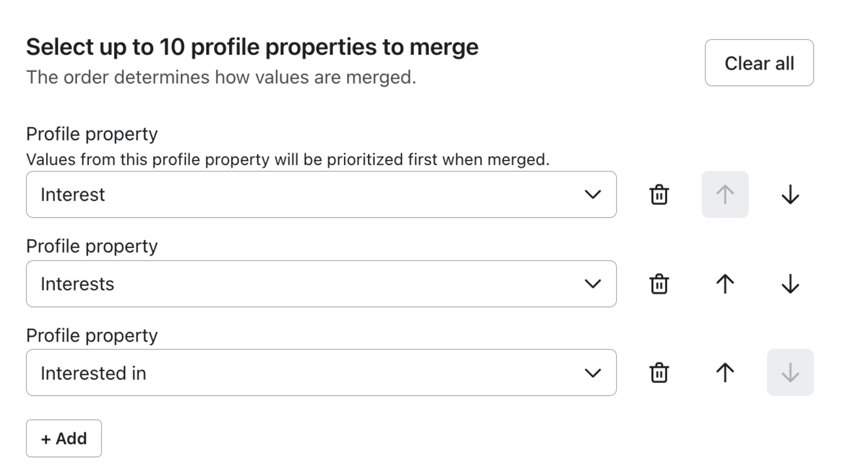Click the prioritized-first helper text
The height and width of the screenshot is (475, 868).
click(287, 160)
